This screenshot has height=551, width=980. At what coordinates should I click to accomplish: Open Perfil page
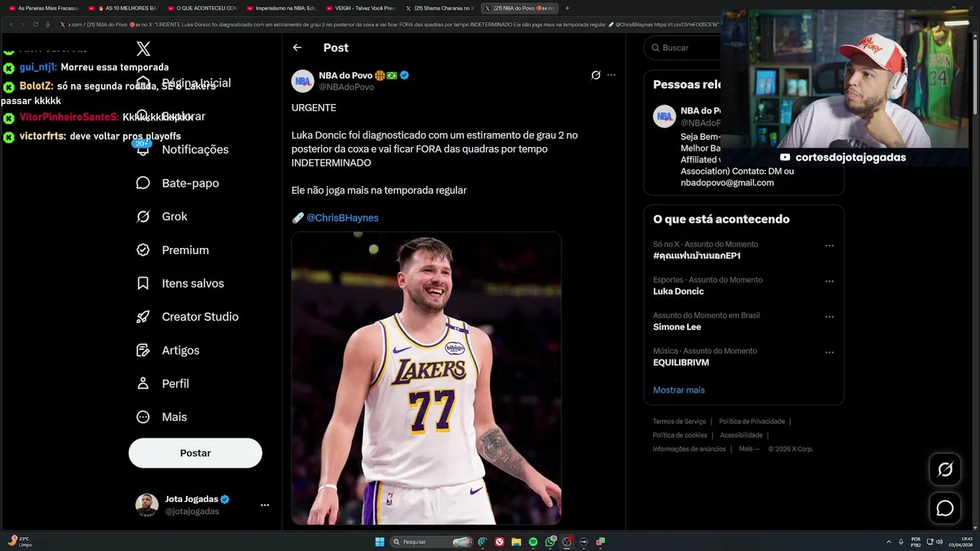coord(175,383)
